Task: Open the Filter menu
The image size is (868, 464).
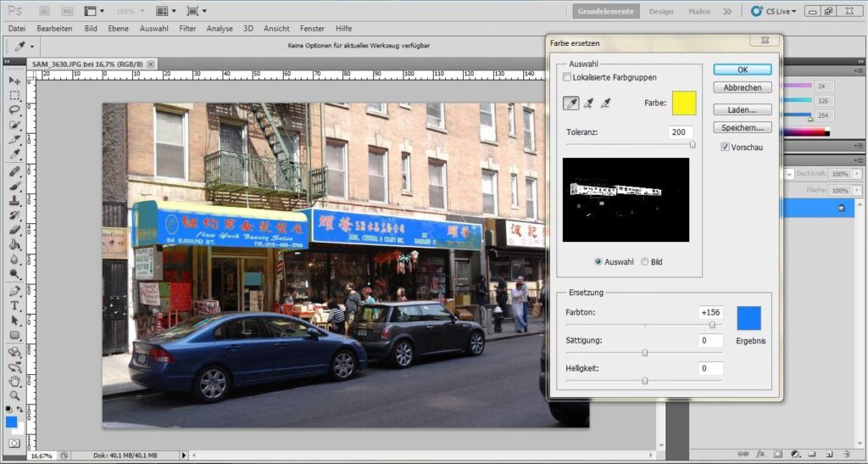Action: coord(187,28)
